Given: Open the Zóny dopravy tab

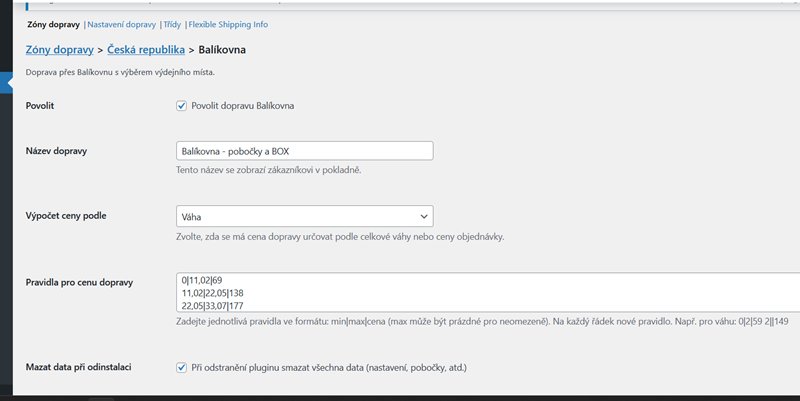Looking at the screenshot, I should point(54,24).
